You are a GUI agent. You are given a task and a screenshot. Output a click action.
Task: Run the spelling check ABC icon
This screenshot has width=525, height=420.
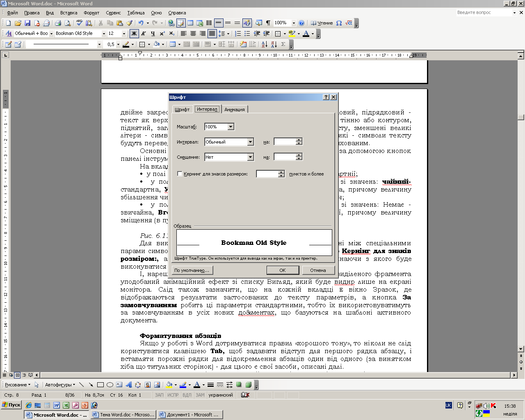(79, 23)
